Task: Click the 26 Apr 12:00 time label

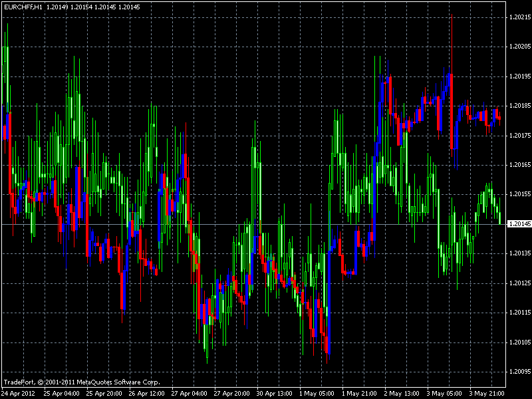Action: (x=146, y=394)
